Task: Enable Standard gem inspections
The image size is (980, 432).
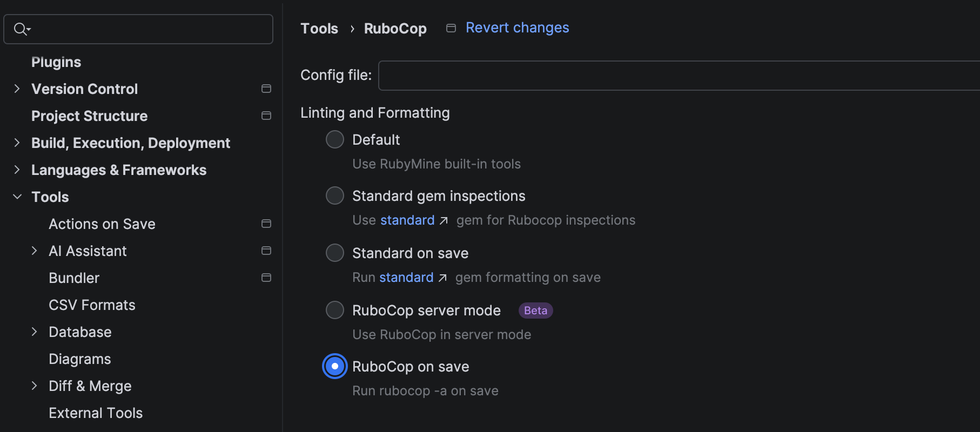Action: point(334,195)
